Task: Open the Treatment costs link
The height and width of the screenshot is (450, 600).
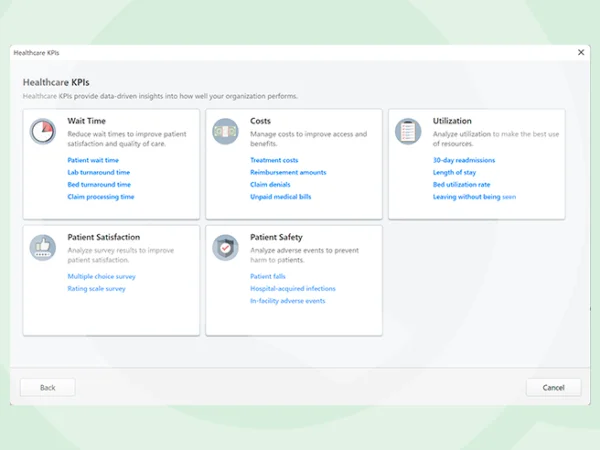Action: coord(274,160)
